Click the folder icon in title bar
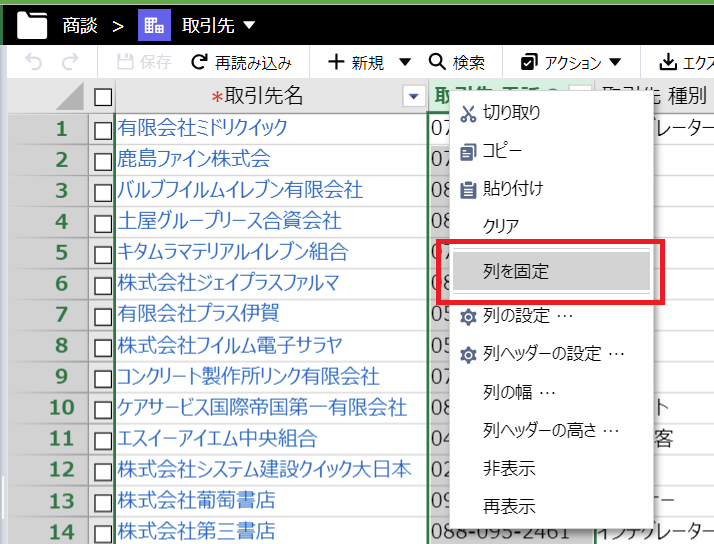 tap(32, 23)
